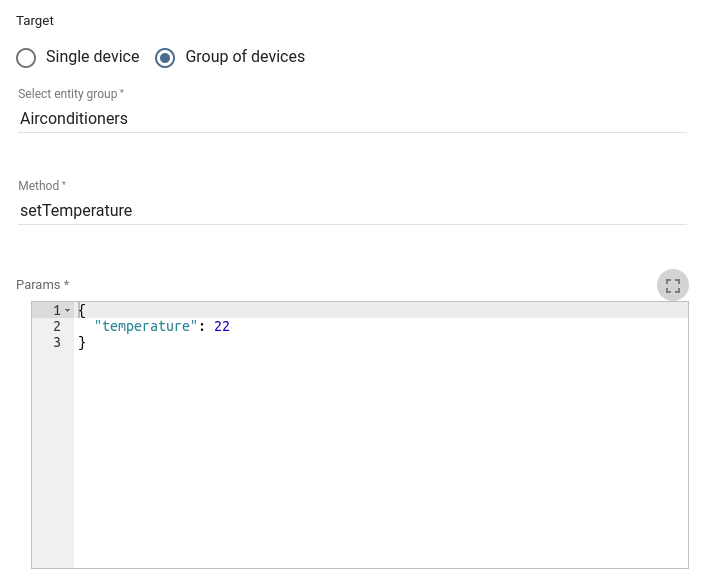Click the "temperature" key in the editor

pyautogui.click(x=146, y=326)
